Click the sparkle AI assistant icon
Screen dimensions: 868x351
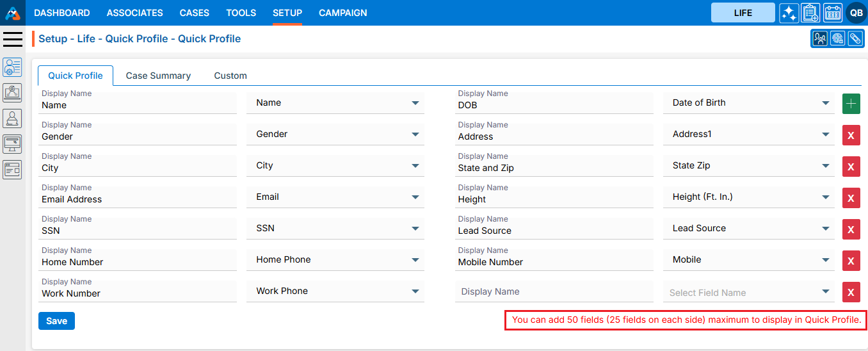[789, 13]
